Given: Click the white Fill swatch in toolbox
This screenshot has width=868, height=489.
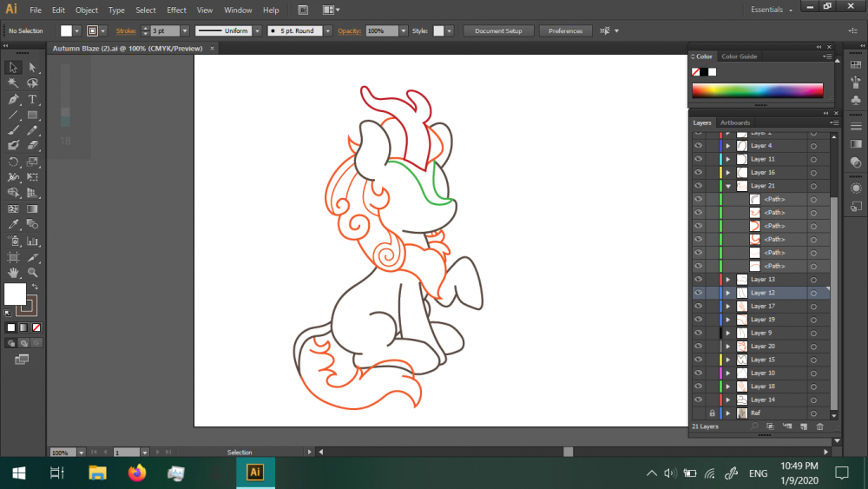Looking at the screenshot, I should [15, 294].
